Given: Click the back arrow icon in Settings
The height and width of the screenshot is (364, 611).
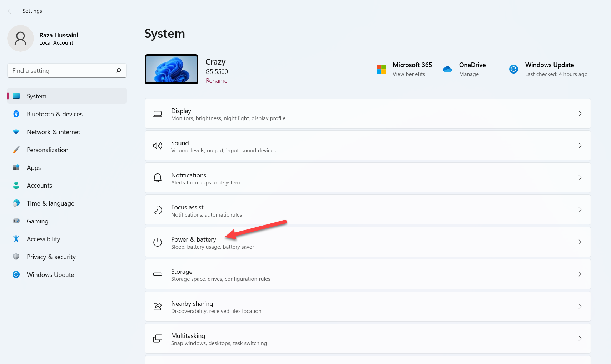Looking at the screenshot, I should click(11, 11).
